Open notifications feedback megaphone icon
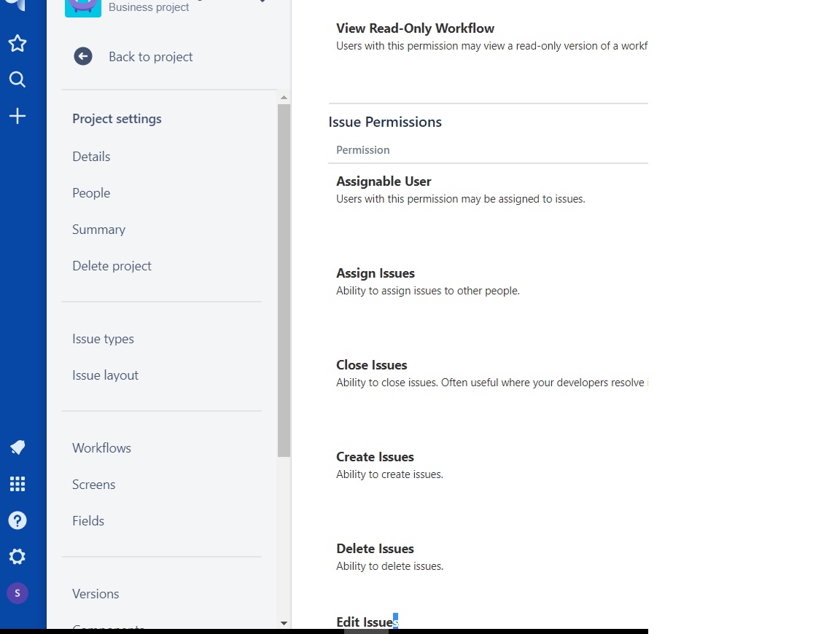840x634 pixels. tap(17, 447)
